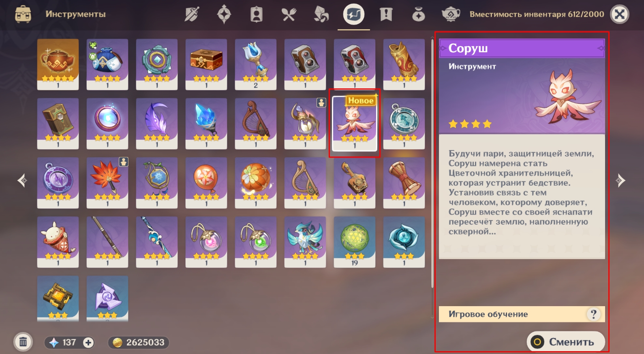
Task: Open Игровое обучение help question mark
Action: (593, 314)
